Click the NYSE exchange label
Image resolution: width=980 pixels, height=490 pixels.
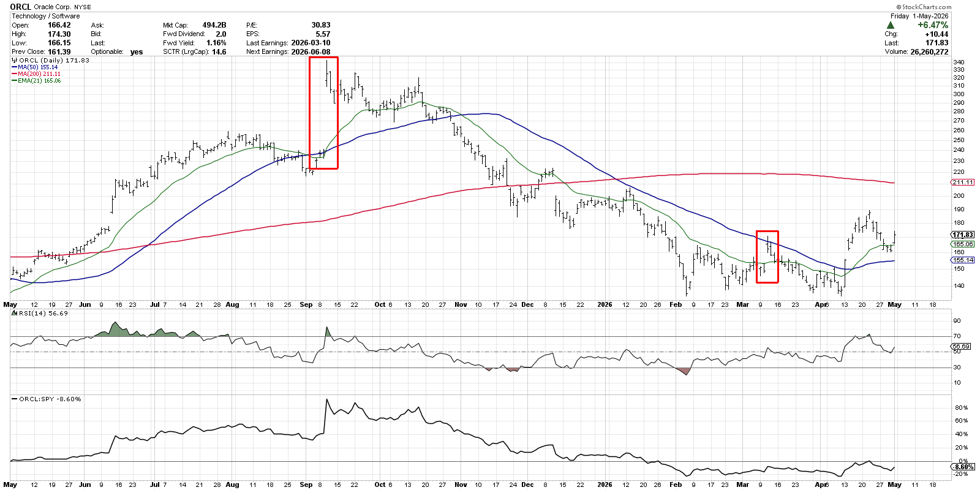point(83,7)
